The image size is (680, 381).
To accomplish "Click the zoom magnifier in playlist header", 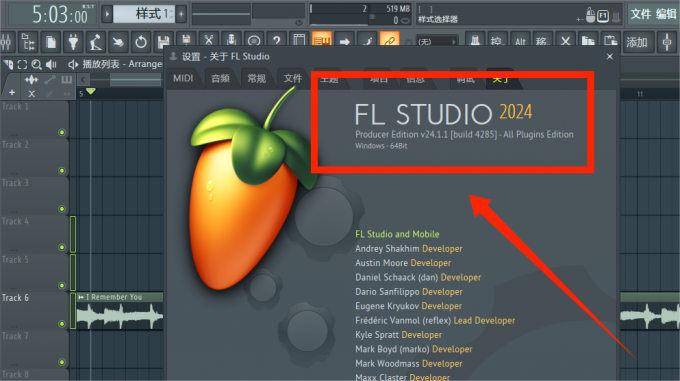I will 36,65.
